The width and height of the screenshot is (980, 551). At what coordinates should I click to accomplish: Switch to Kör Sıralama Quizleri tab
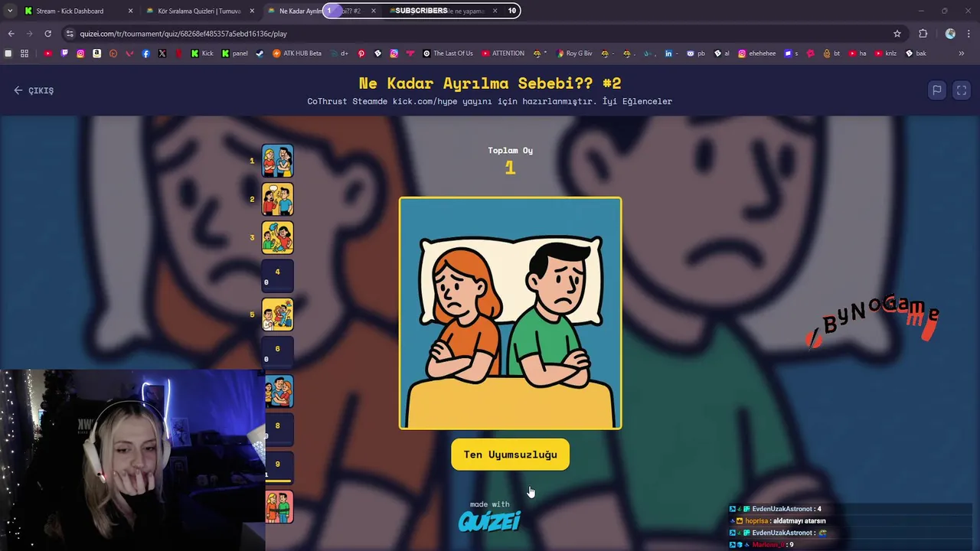(198, 11)
